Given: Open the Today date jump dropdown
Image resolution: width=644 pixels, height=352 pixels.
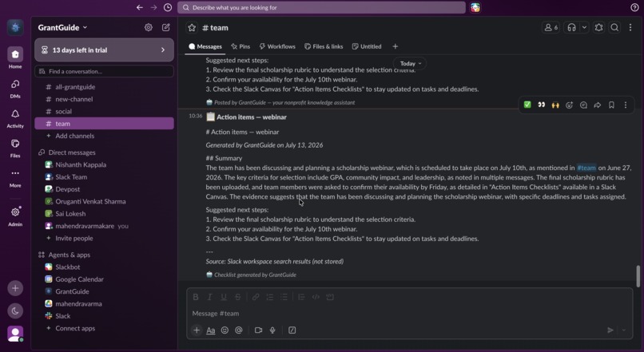Looking at the screenshot, I should tap(411, 63).
